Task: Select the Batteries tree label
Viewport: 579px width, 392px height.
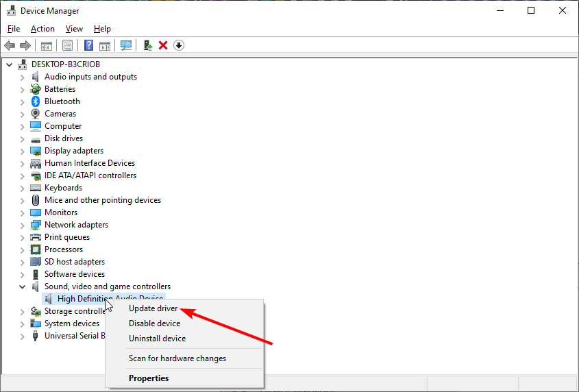Action: [x=60, y=89]
